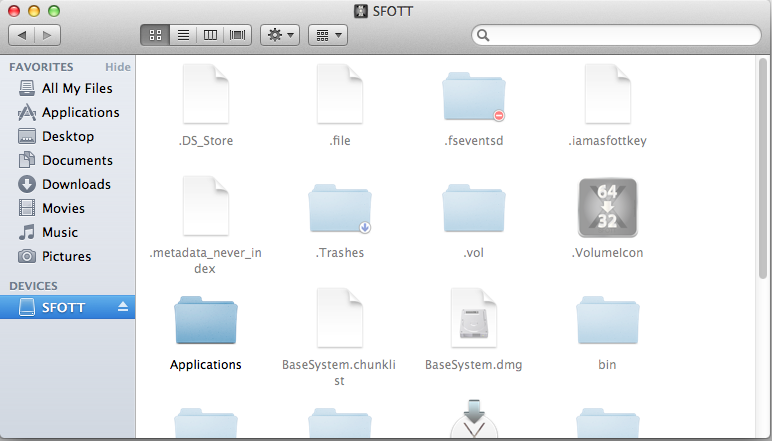Select the .iamasfottkey file icon
This screenshot has height=441, width=772.
coord(608,94)
